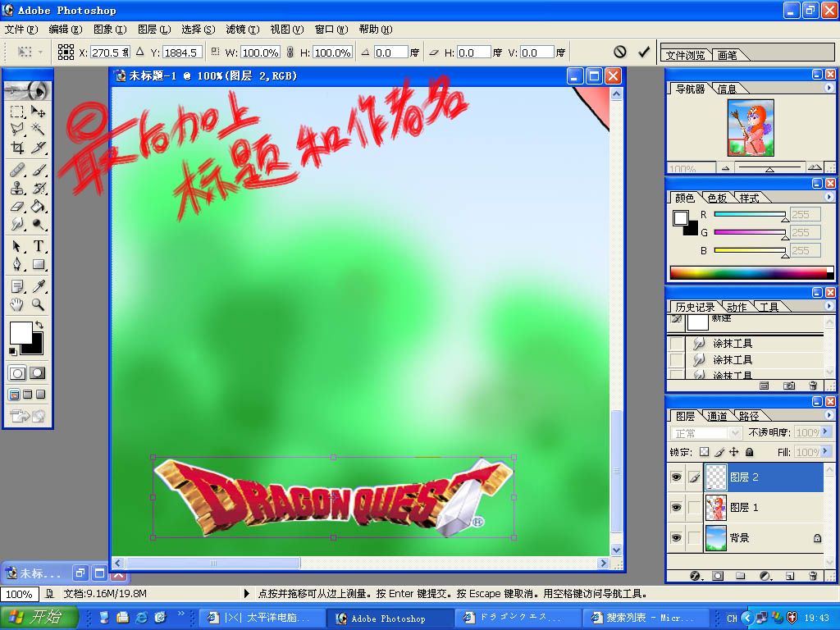Image resolution: width=840 pixels, height=630 pixels.
Task: Switch to the 色板 tab
Action: [x=717, y=199]
